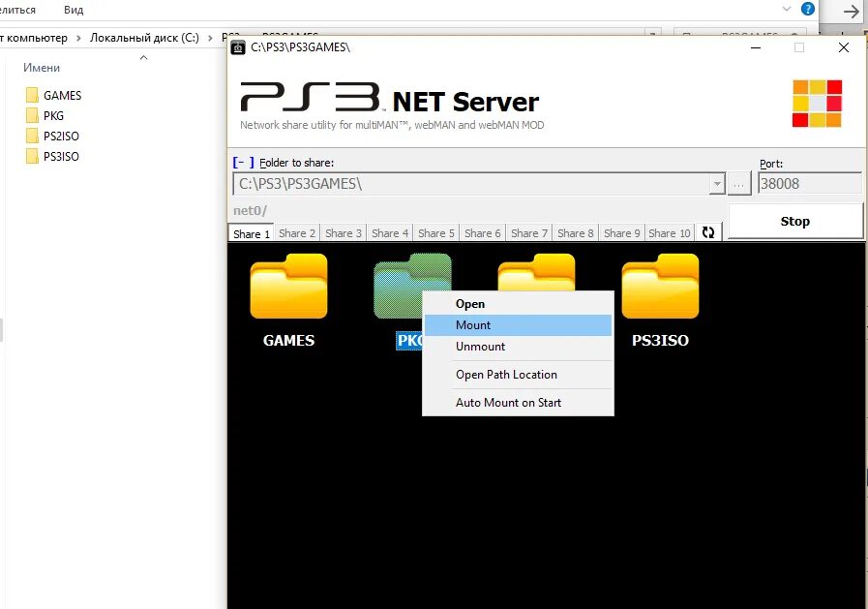This screenshot has width=868, height=609.
Task: Click the Folder to share path field
Action: click(x=471, y=184)
